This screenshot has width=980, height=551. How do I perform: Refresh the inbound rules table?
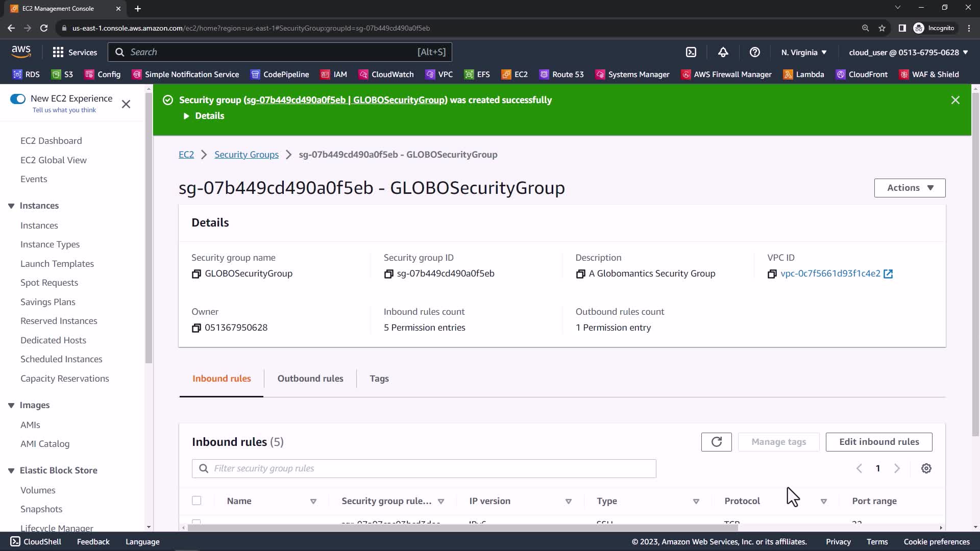(716, 442)
